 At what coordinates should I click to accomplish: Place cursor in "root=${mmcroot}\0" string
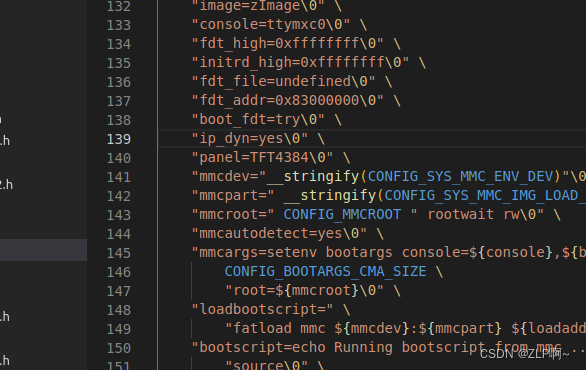[x=304, y=290]
